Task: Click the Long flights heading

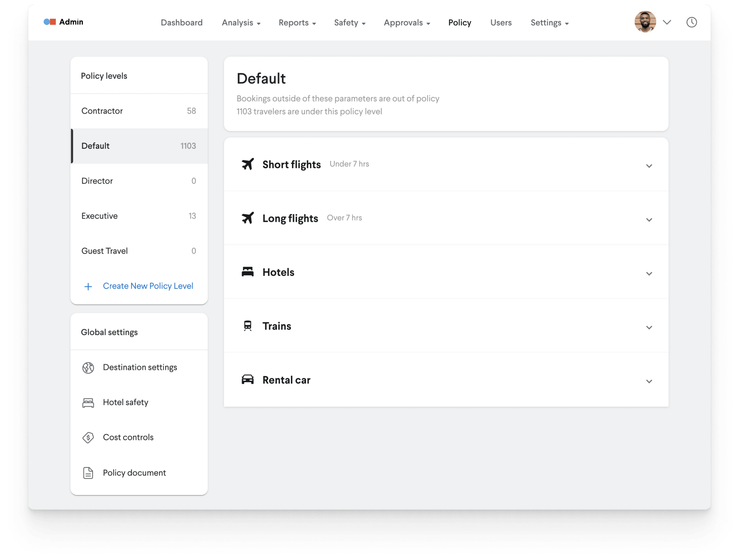Action: (290, 218)
